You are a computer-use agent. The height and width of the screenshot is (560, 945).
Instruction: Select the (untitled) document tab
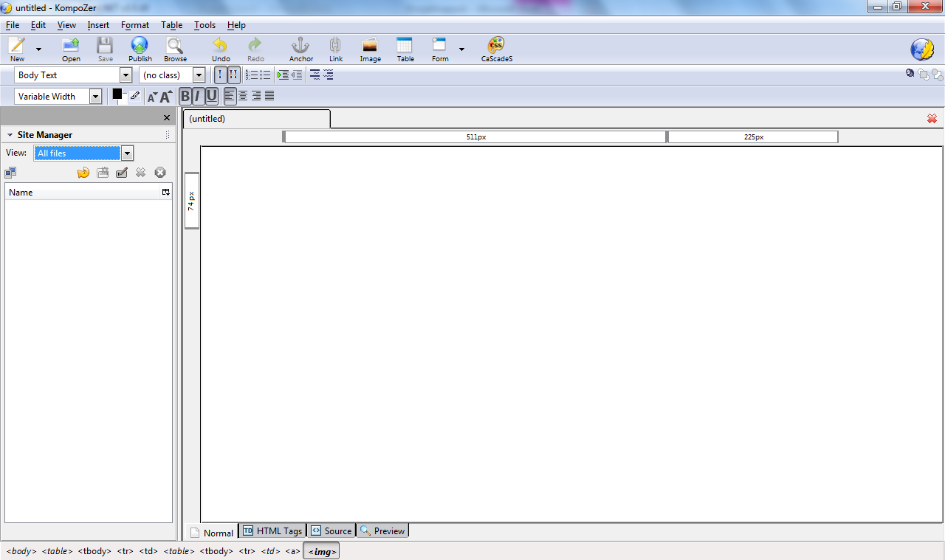(x=256, y=119)
